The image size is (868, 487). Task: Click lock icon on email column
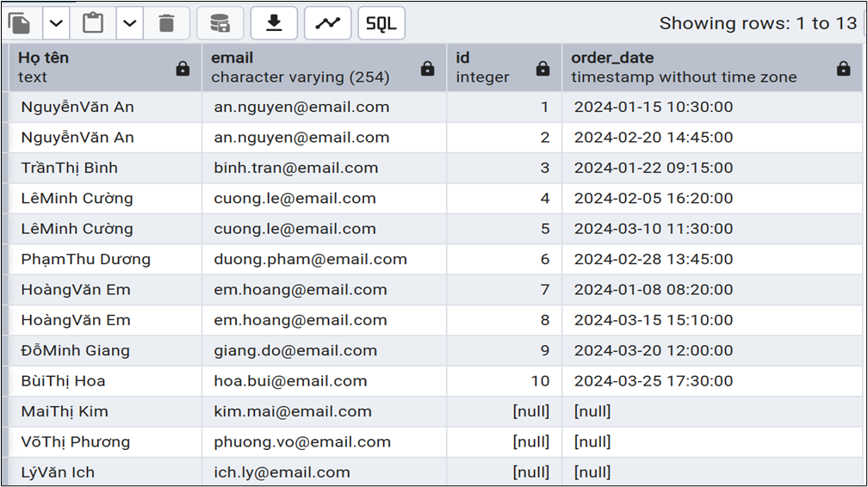[428, 69]
